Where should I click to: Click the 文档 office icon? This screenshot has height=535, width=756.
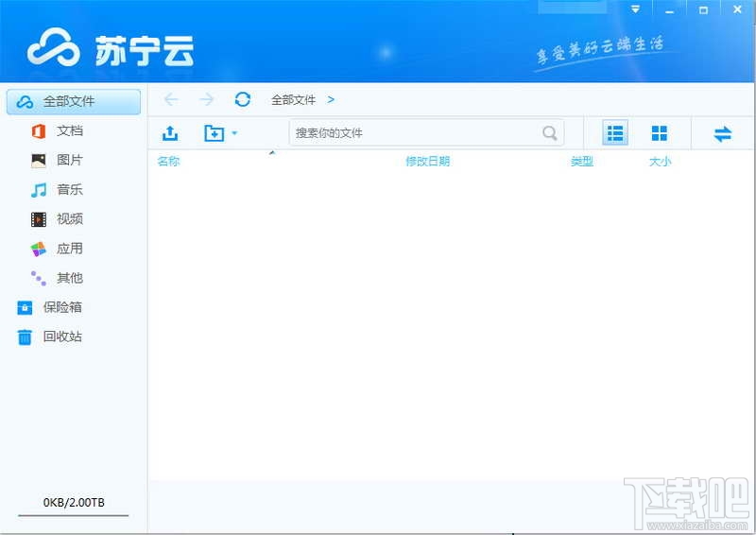pos(39,131)
